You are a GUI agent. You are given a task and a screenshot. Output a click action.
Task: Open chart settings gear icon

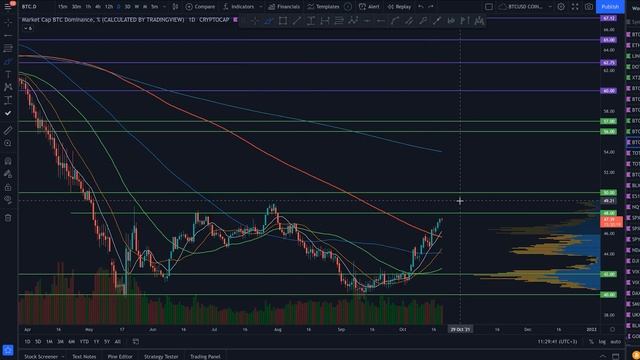click(x=561, y=7)
